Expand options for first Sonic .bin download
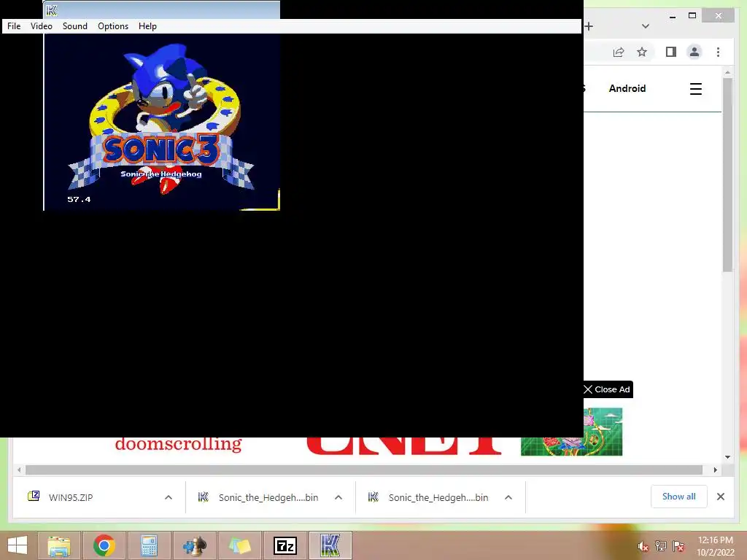 tap(338, 497)
